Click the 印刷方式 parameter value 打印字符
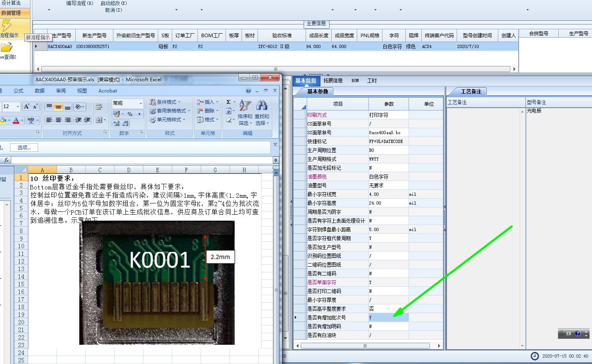Image resolution: width=592 pixels, height=364 pixels. point(389,115)
